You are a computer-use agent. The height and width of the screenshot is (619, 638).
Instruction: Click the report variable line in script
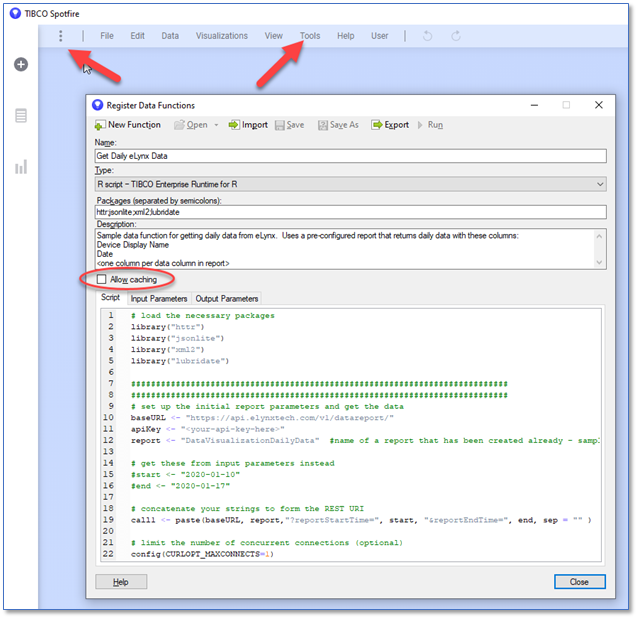click(x=365, y=441)
